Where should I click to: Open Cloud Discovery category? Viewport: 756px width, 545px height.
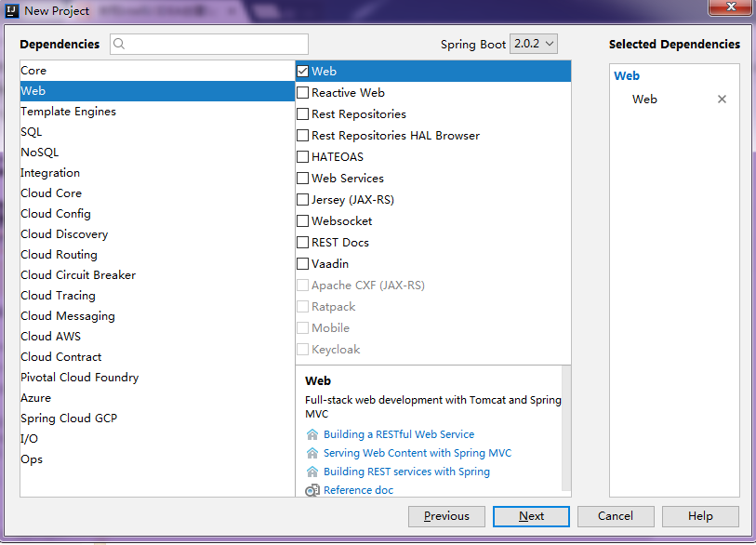pos(157,234)
